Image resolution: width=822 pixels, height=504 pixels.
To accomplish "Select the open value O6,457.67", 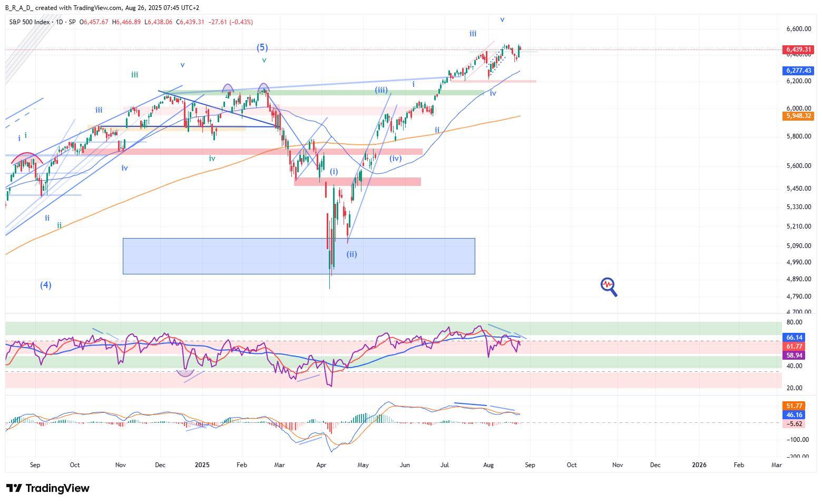I will 94,22.
